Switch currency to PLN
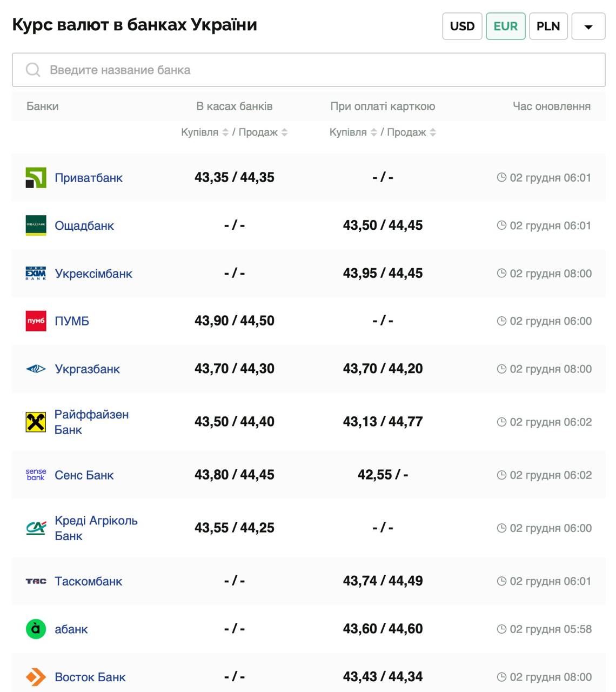Image resolution: width=616 pixels, height=692 pixels. click(x=548, y=26)
